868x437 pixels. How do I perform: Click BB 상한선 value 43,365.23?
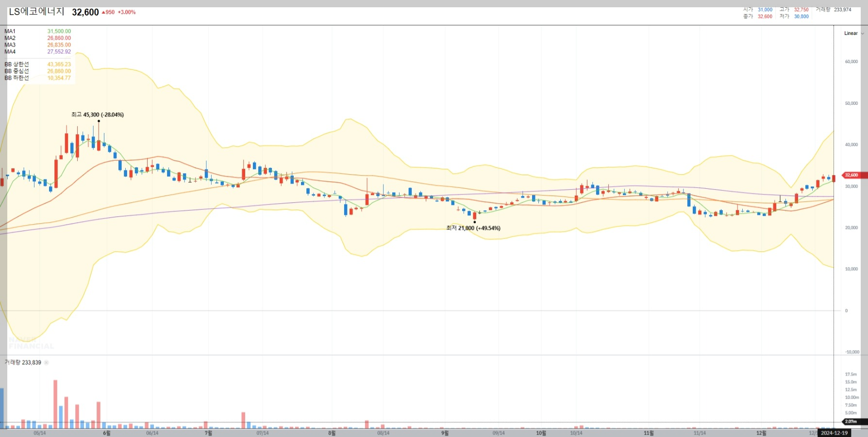point(59,64)
